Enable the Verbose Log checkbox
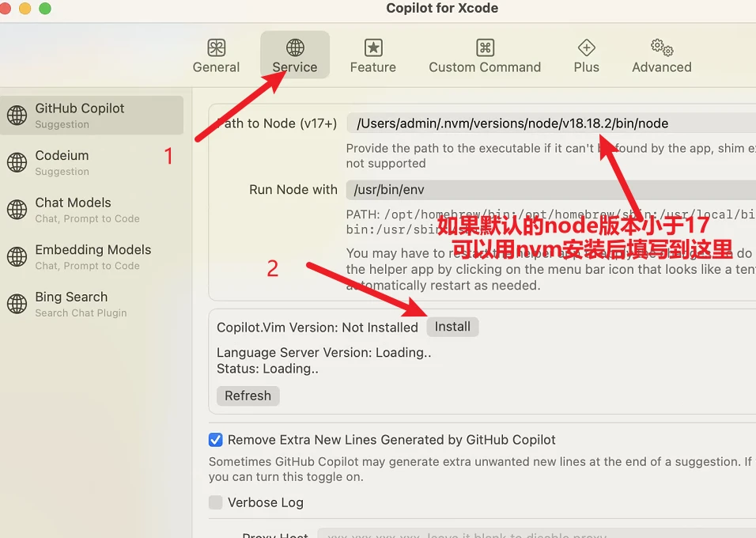The image size is (756, 538). coord(216,502)
